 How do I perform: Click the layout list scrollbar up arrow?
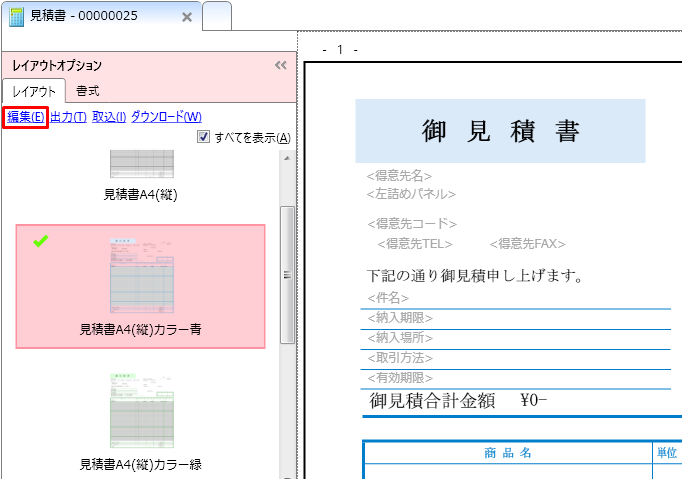[287, 158]
